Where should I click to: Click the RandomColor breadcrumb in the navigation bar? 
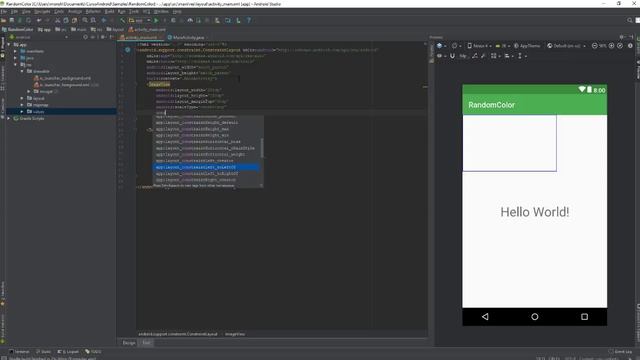(x=18, y=29)
